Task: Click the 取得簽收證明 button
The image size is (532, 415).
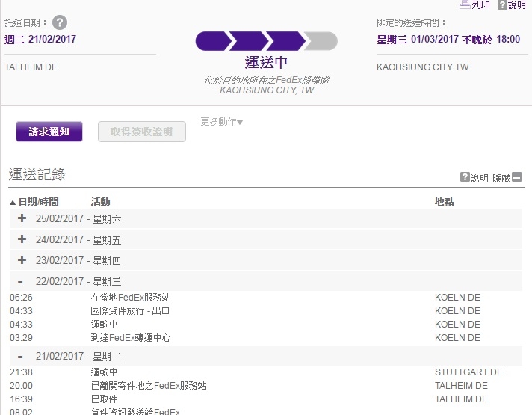Action: pos(142,132)
